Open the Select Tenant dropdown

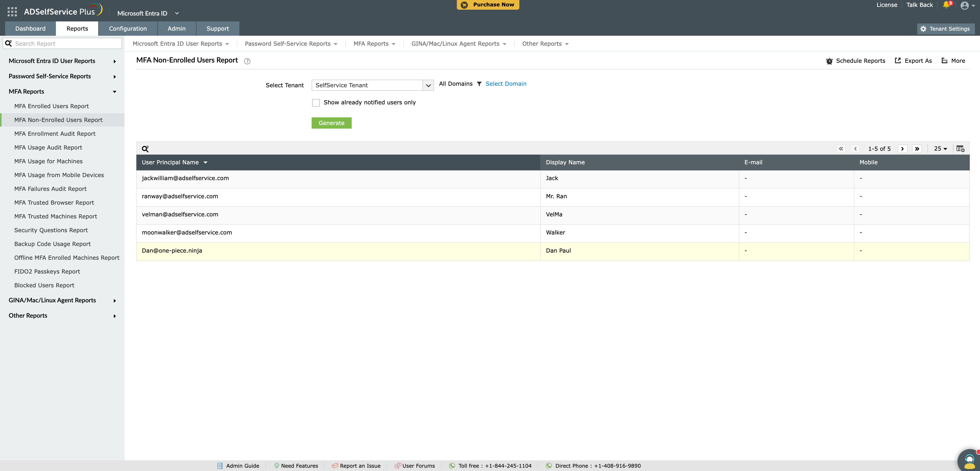pos(373,85)
